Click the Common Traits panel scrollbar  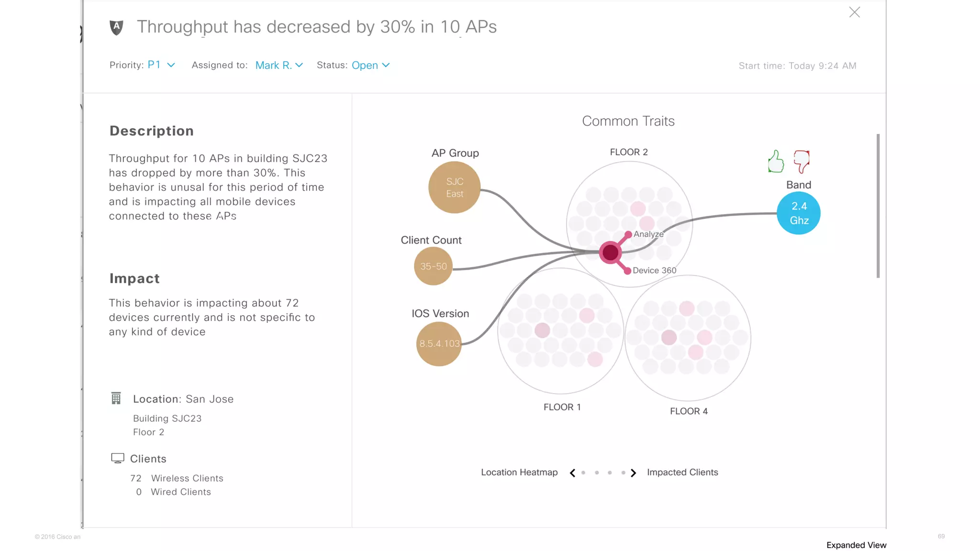click(x=878, y=206)
